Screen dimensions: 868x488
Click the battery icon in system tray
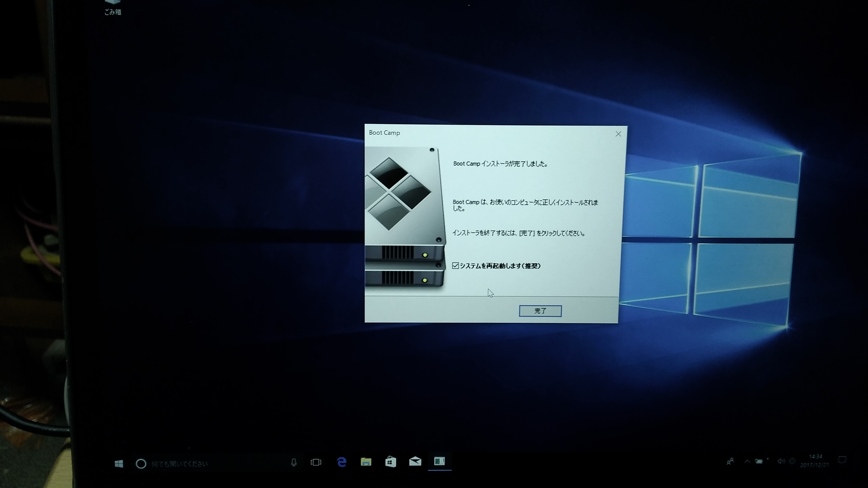tap(759, 461)
